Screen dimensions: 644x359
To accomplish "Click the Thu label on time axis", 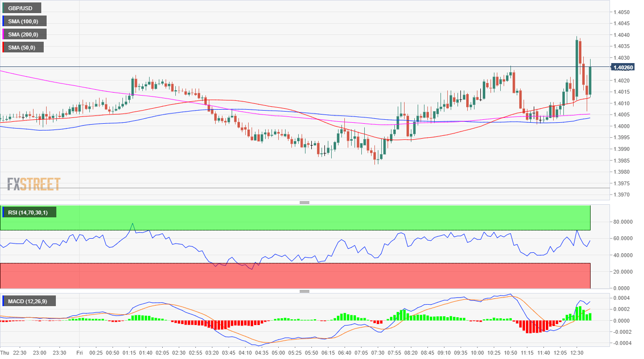I will tap(5, 353).
